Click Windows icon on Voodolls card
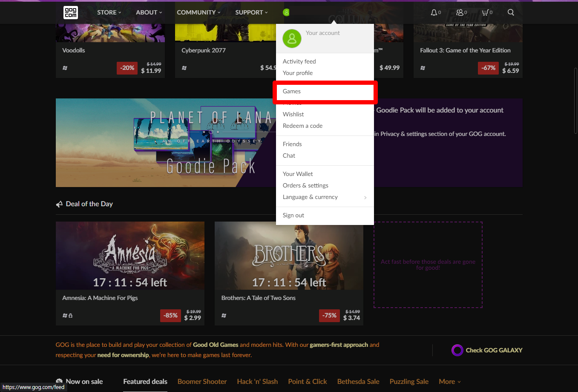This screenshot has width=578, height=392. pos(65,68)
